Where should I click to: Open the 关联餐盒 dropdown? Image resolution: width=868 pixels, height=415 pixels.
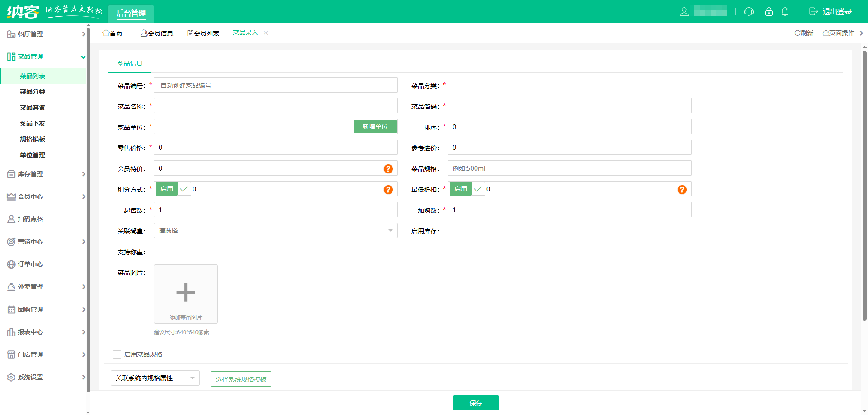click(275, 231)
